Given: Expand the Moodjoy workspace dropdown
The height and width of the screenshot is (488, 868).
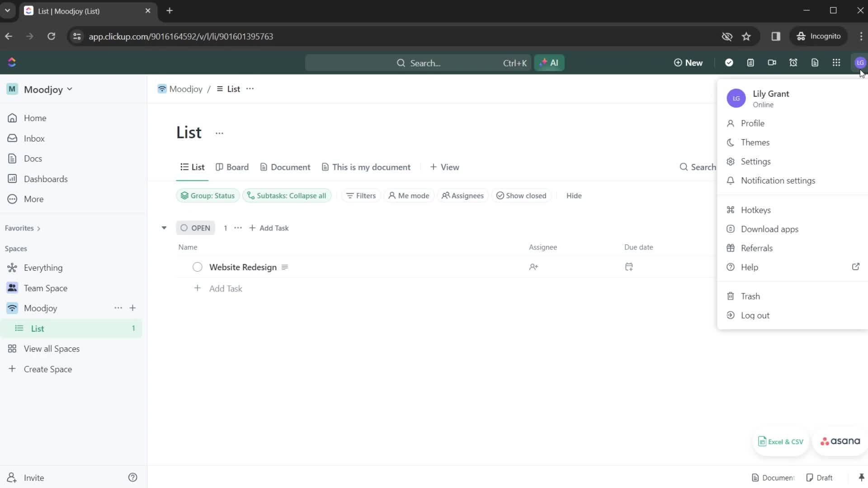Looking at the screenshot, I should pyautogui.click(x=69, y=89).
